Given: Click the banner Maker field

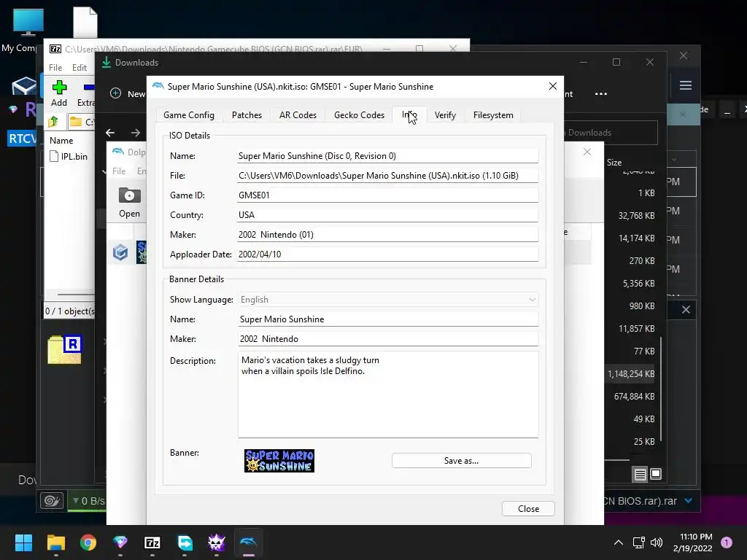Looking at the screenshot, I should click(388, 338).
